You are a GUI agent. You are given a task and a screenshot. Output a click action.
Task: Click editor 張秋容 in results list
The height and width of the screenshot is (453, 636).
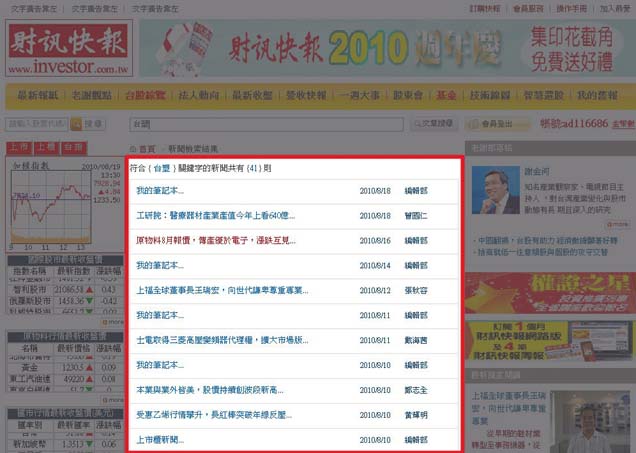pos(416,290)
